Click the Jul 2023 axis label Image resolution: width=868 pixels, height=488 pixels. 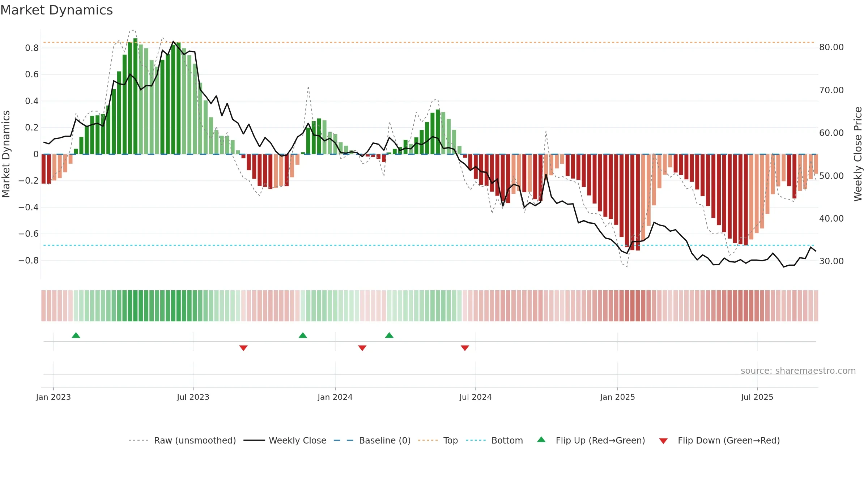point(193,397)
